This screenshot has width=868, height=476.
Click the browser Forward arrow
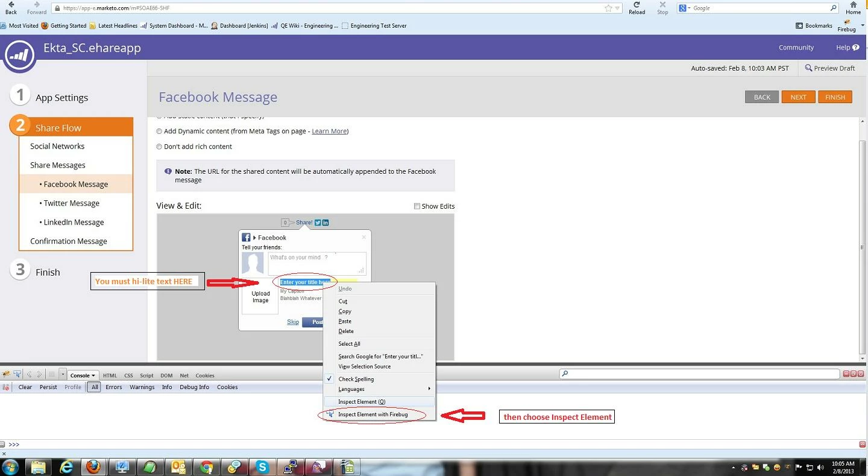pos(37,5)
